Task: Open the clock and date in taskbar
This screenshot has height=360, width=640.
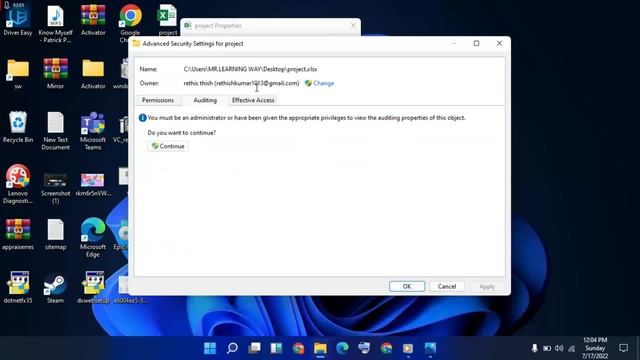Action: [x=595, y=348]
